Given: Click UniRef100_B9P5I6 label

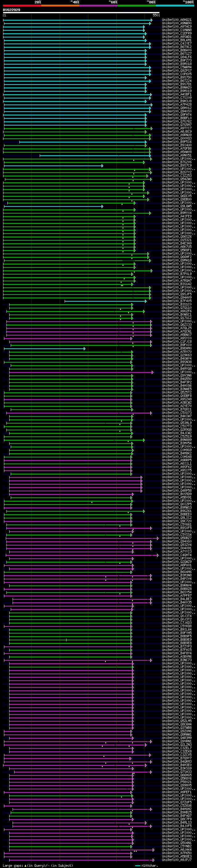Looking at the screenshot, I should coord(177,142).
